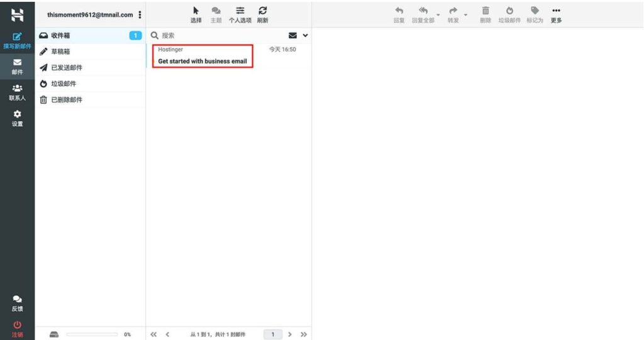Refresh (刷新) the mail list
The width and height of the screenshot is (644, 340).
click(x=262, y=15)
